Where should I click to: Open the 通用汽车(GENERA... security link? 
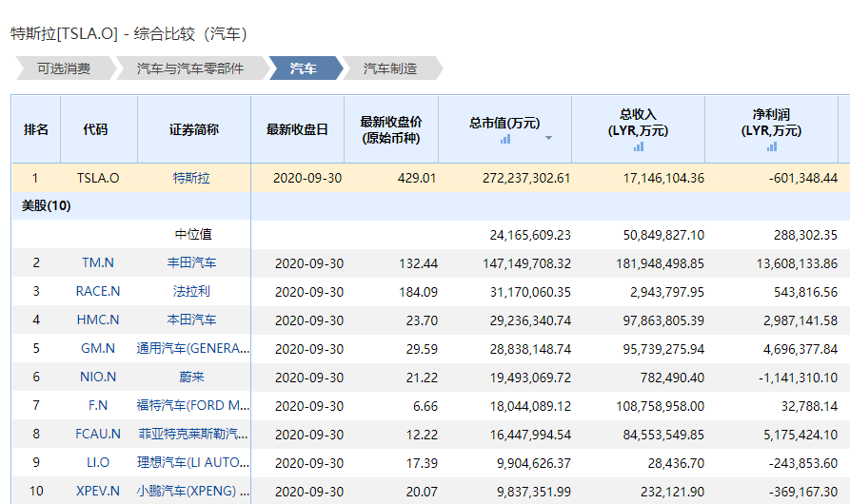coord(193,348)
